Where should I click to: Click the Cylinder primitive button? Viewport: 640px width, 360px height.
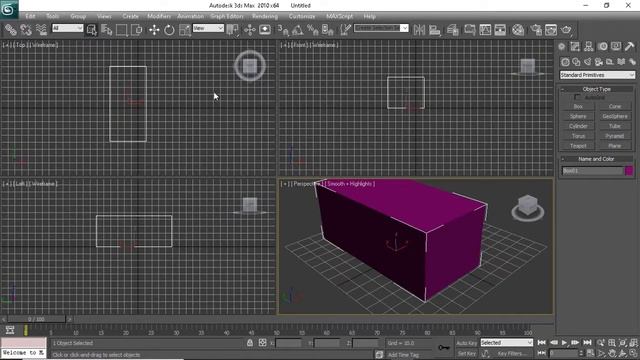click(578, 126)
